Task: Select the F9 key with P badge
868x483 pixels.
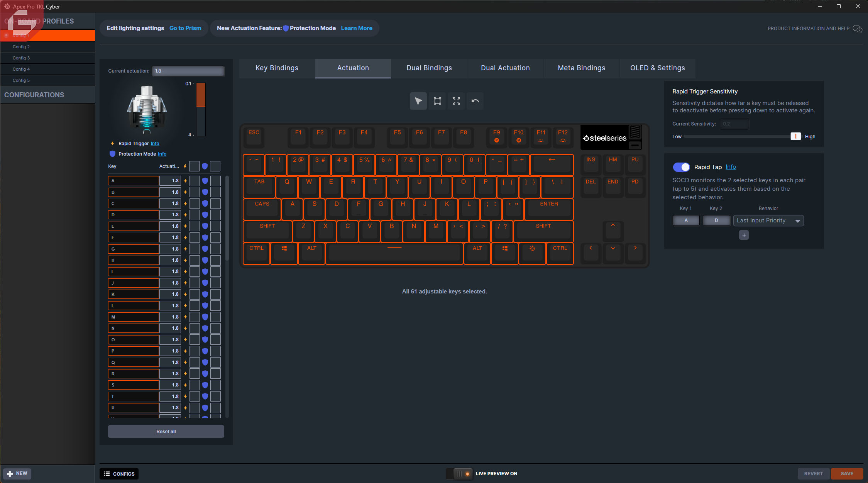Action: [496, 137]
